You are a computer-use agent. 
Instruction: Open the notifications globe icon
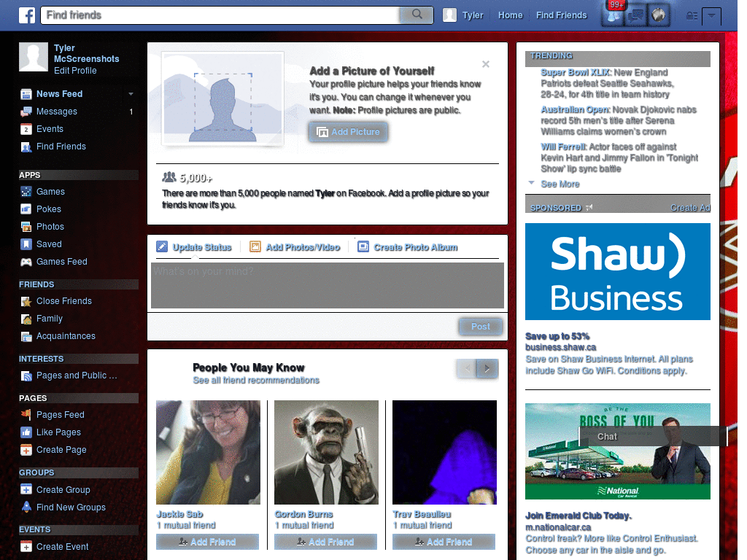point(659,16)
